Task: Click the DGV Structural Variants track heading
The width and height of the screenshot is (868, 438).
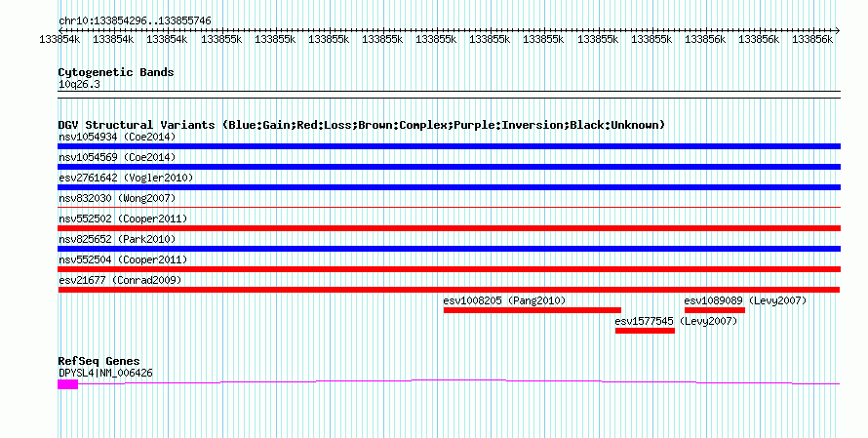Action: coord(361,125)
